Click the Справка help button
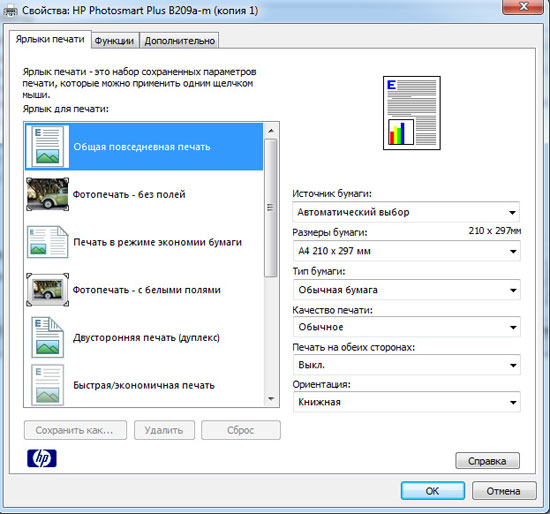The height and width of the screenshot is (514, 550). pos(487,461)
